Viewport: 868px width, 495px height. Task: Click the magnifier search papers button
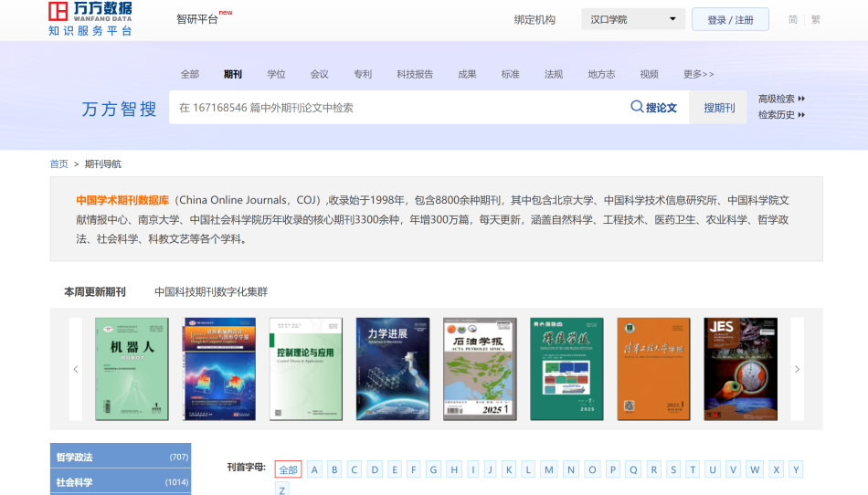[x=653, y=108]
